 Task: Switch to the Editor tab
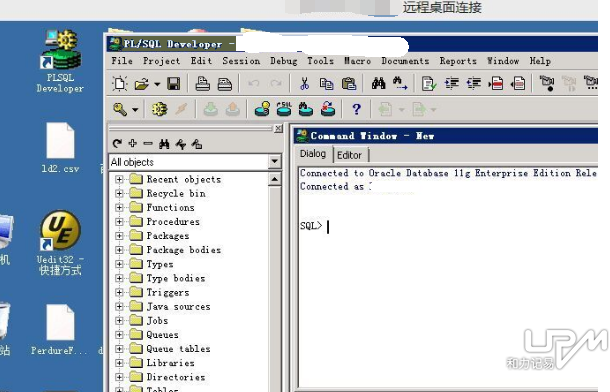[x=349, y=155]
